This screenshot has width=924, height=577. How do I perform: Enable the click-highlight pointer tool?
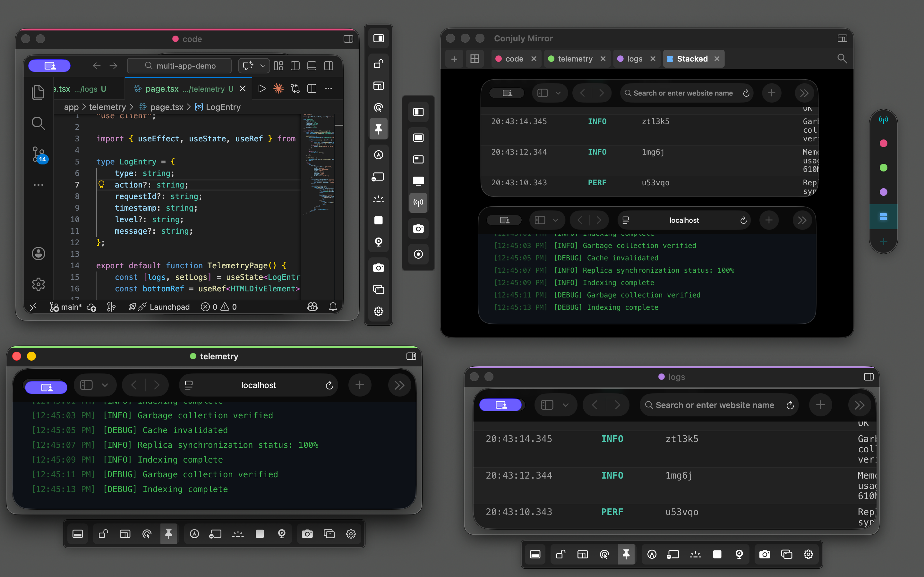click(147, 534)
